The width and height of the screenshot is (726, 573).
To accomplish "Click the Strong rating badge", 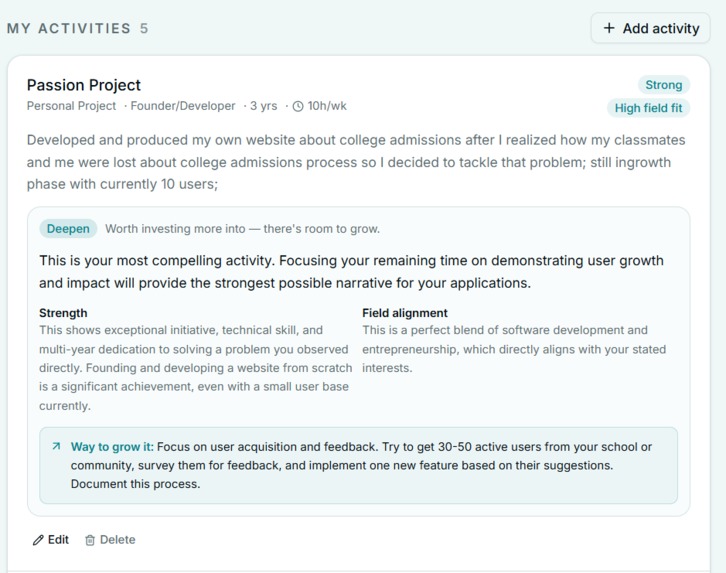I will (x=663, y=85).
